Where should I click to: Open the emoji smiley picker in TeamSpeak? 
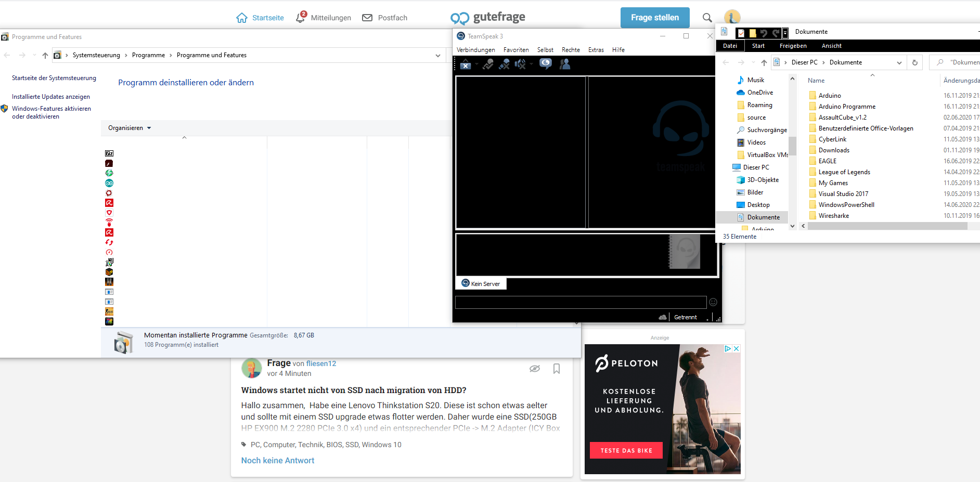713,302
